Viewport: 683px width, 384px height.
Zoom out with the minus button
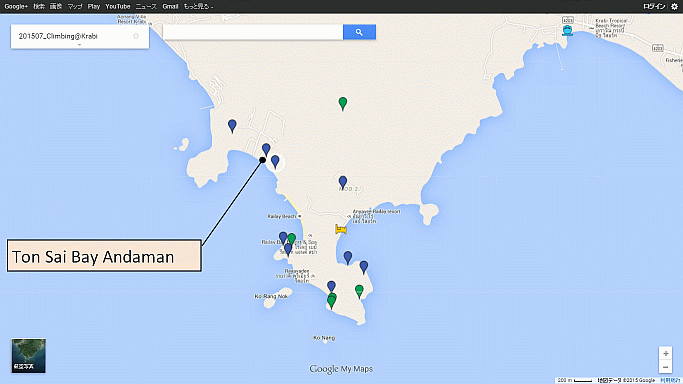click(x=666, y=367)
